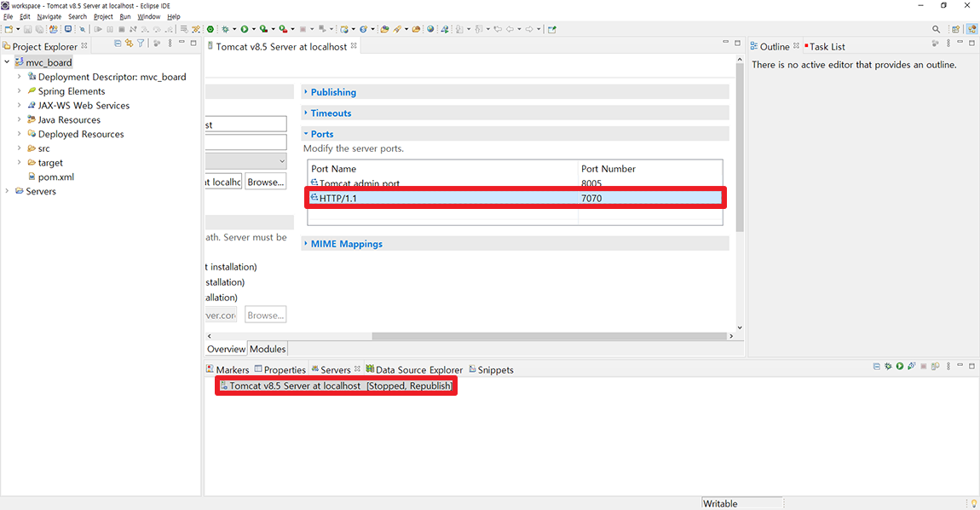The height and width of the screenshot is (510, 980).
Task: Close the Servers view tab
Action: click(x=358, y=369)
